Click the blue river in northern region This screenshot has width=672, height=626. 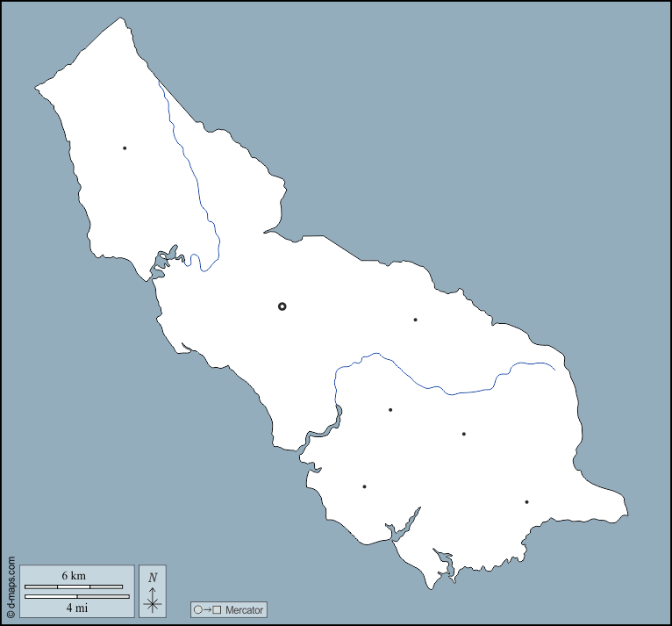coord(191,167)
